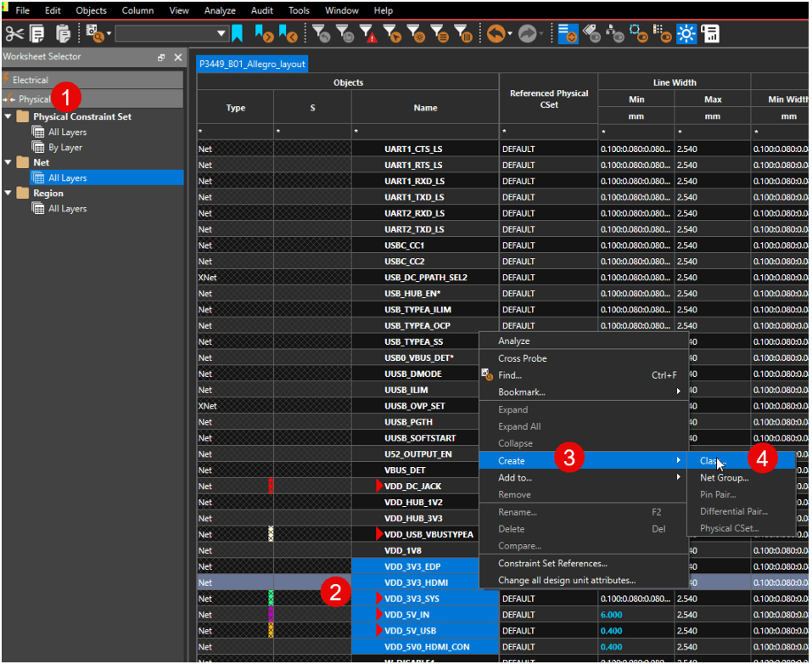812x664 pixels.
Task: Click the Copy toolbar icon
Action: [37, 34]
